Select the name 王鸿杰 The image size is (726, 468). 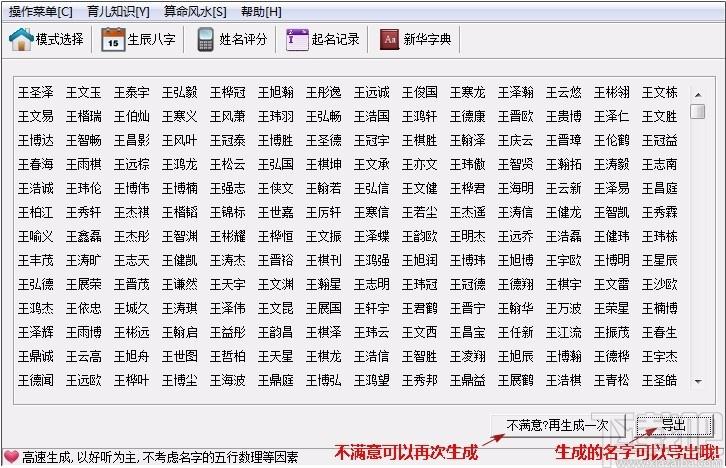[x=36, y=308]
